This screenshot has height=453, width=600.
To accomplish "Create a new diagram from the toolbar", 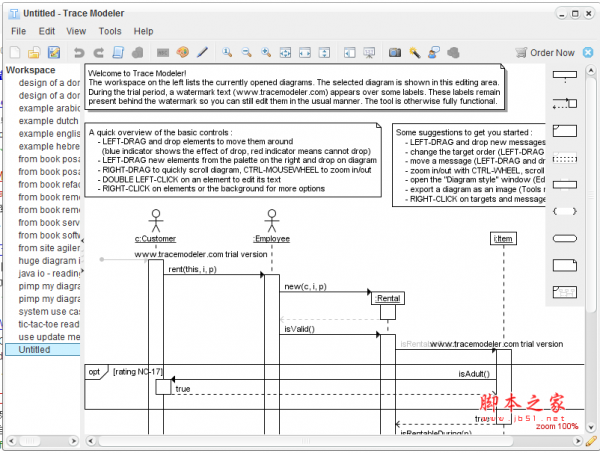I will pyautogui.click(x=14, y=52).
